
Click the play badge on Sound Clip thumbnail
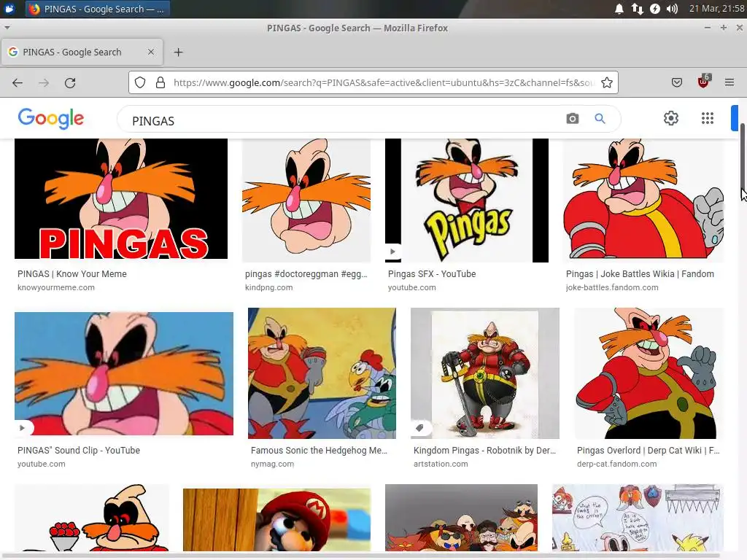click(x=22, y=427)
